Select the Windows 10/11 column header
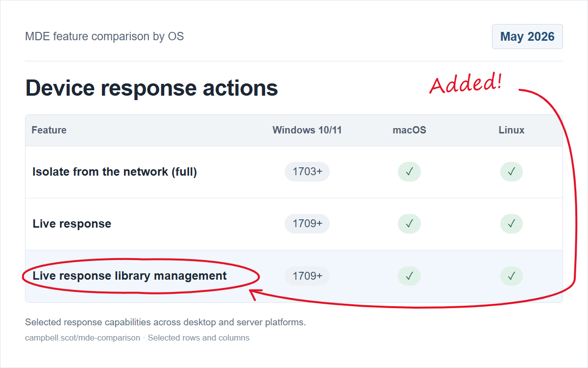The width and height of the screenshot is (588, 368). [307, 130]
